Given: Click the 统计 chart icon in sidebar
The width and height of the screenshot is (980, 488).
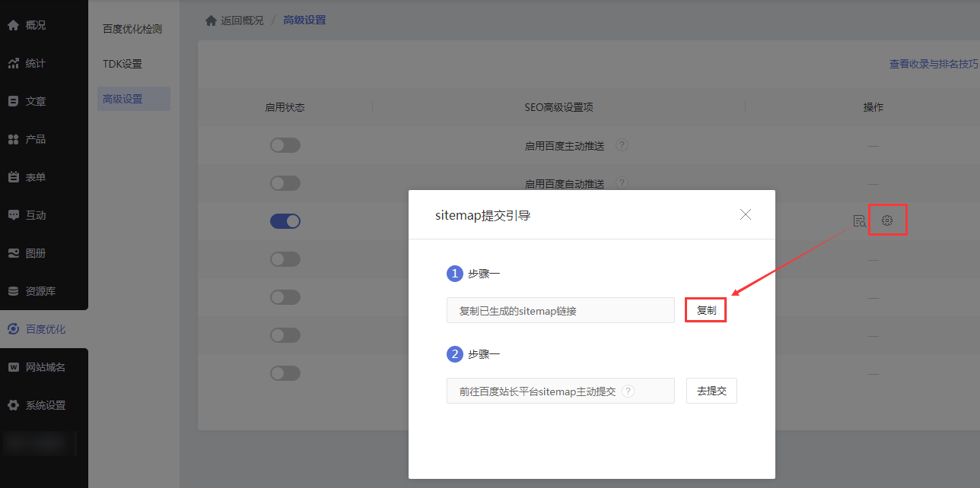Looking at the screenshot, I should click(x=13, y=63).
